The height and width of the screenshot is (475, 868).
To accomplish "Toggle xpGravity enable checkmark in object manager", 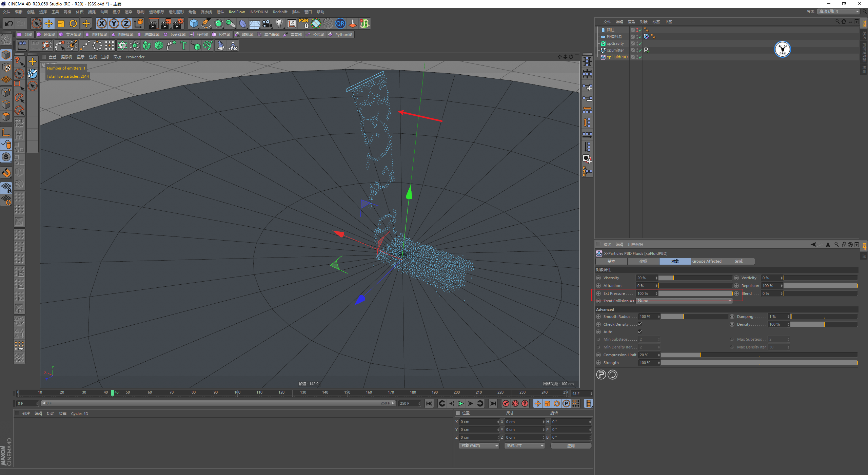I will [640, 43].
